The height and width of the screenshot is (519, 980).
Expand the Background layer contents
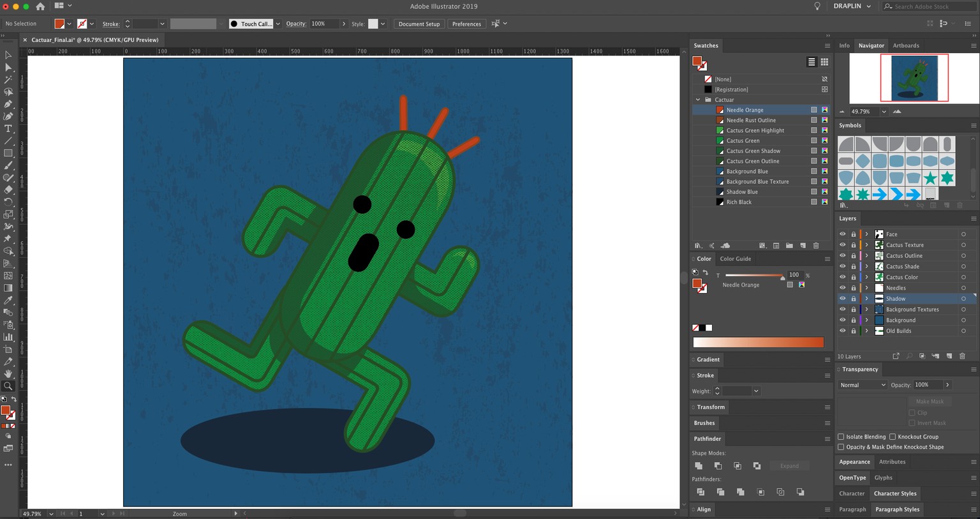[866, 320]
